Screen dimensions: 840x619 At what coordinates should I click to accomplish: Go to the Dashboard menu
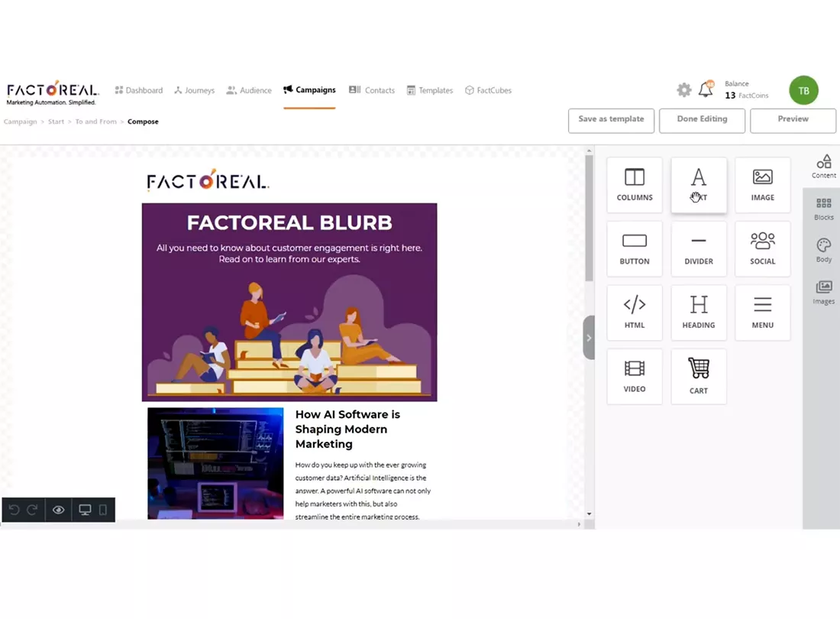[139, 90]
